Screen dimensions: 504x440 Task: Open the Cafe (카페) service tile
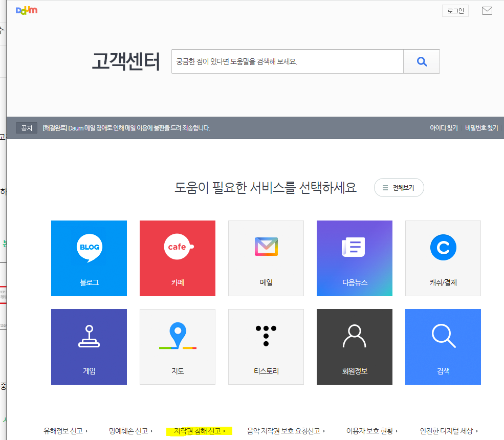tap(178, 258)
